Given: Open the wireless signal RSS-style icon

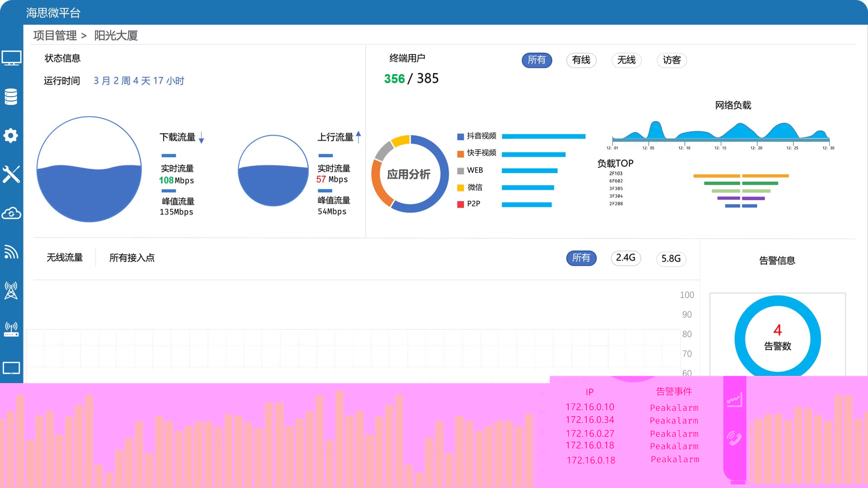Looking at the screenshot, I should click(11, 252).
